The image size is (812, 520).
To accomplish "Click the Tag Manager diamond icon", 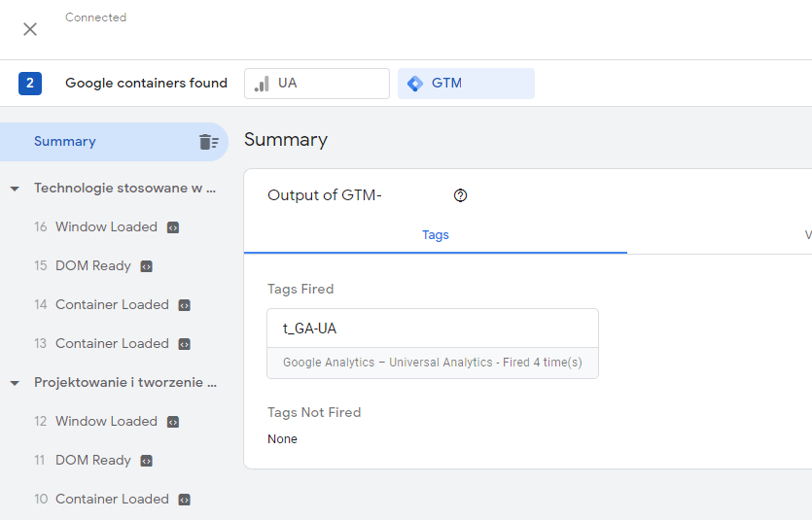I will [415, 84].
